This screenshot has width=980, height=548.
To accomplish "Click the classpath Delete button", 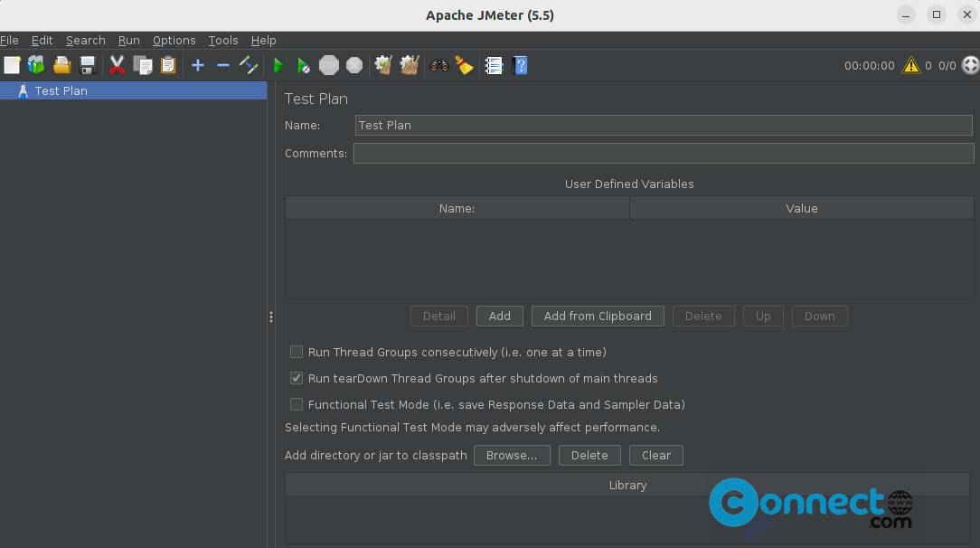I will coord(589,455).
